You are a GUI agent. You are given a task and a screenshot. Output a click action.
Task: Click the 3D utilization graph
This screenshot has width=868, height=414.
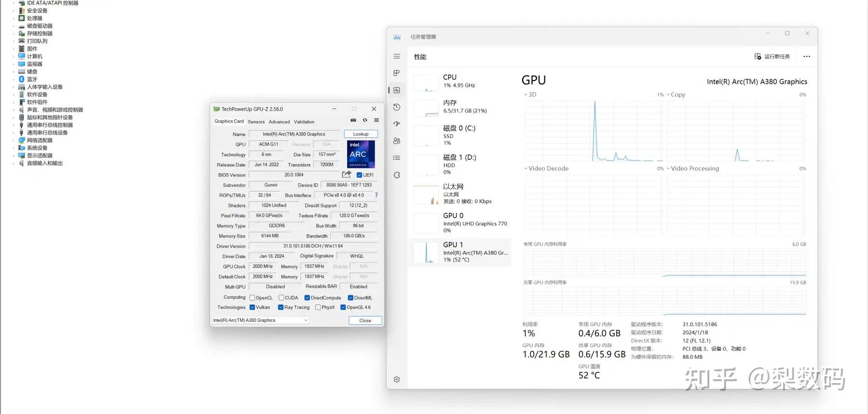click(593, 131)
